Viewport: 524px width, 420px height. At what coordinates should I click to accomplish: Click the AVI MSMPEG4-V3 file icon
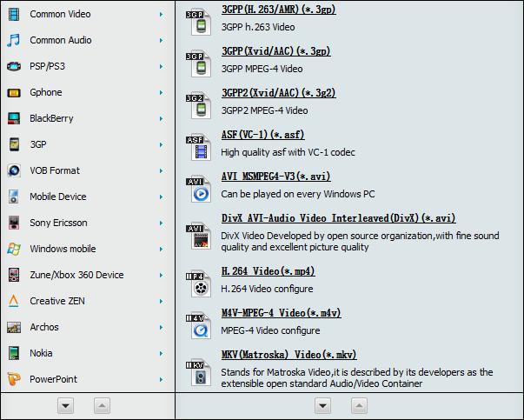click(x=199, y=190)
